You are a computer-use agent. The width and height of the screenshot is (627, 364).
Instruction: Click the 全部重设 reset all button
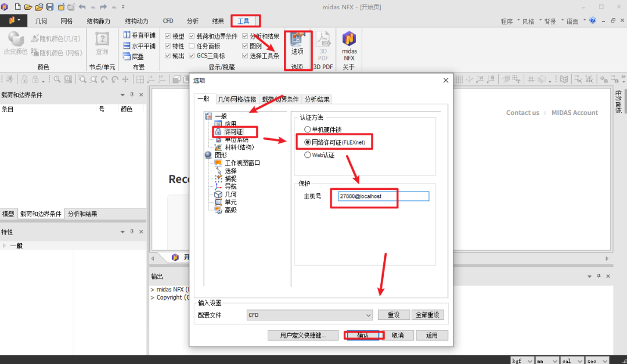point(427,315)
